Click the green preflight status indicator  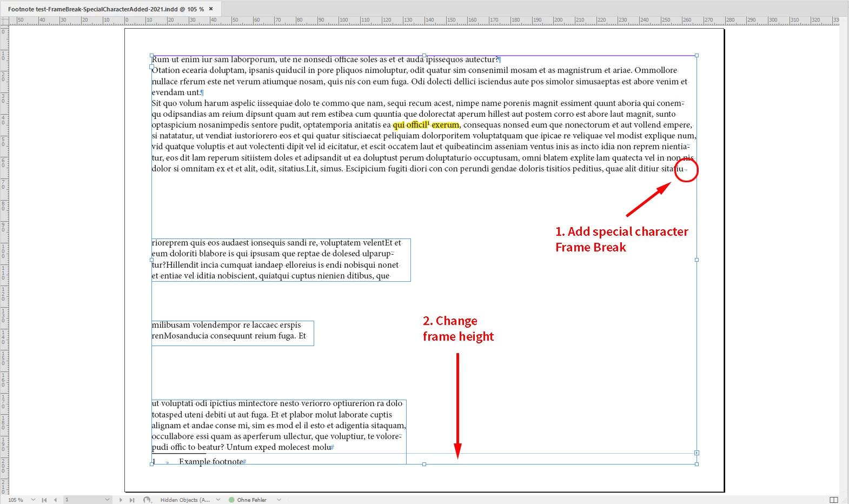[x=231, y=500]
